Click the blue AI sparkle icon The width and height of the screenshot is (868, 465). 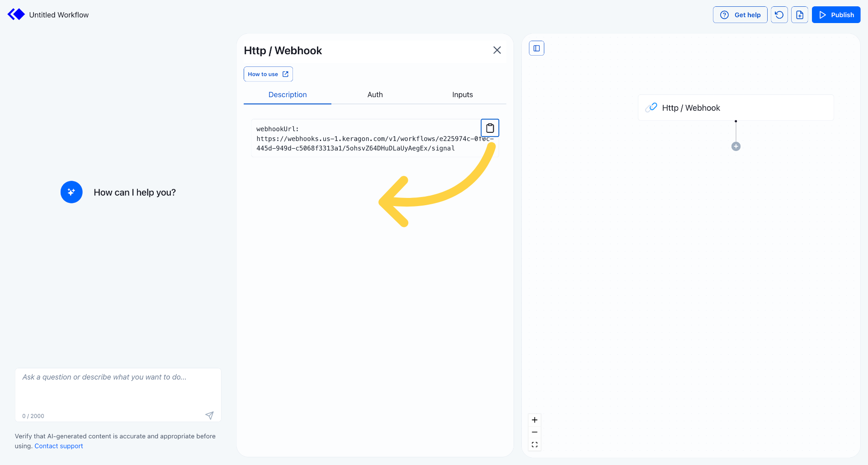pos(71,192)
